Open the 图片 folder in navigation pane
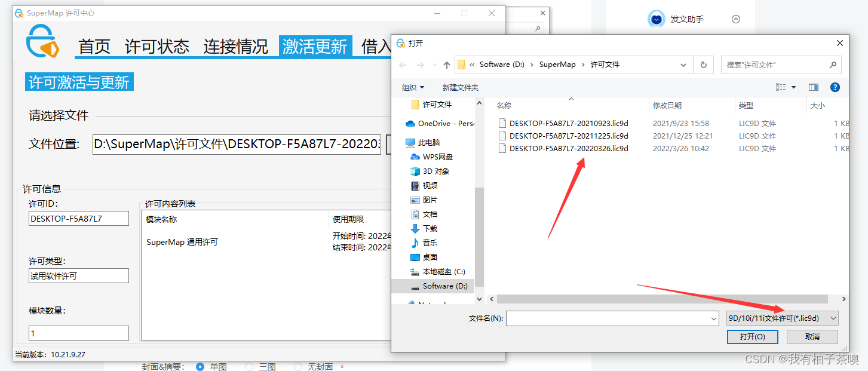 pyautogui.click(x=424, y=200)
